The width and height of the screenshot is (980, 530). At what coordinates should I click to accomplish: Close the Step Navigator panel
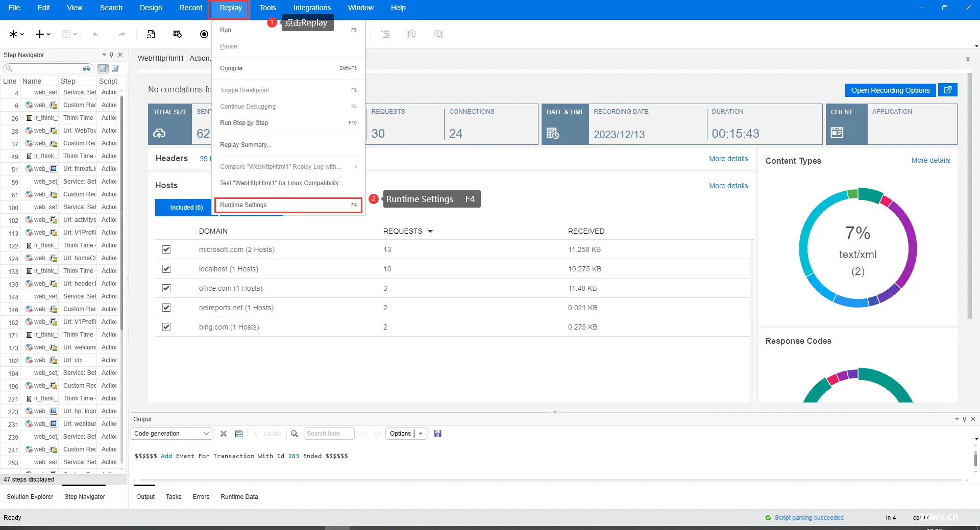(x=120, y=55)
